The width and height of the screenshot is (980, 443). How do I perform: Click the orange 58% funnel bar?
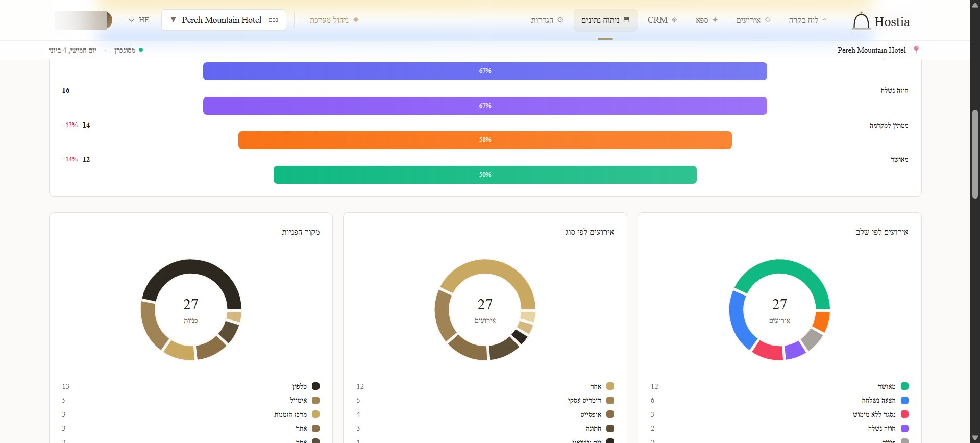(485, 140)
